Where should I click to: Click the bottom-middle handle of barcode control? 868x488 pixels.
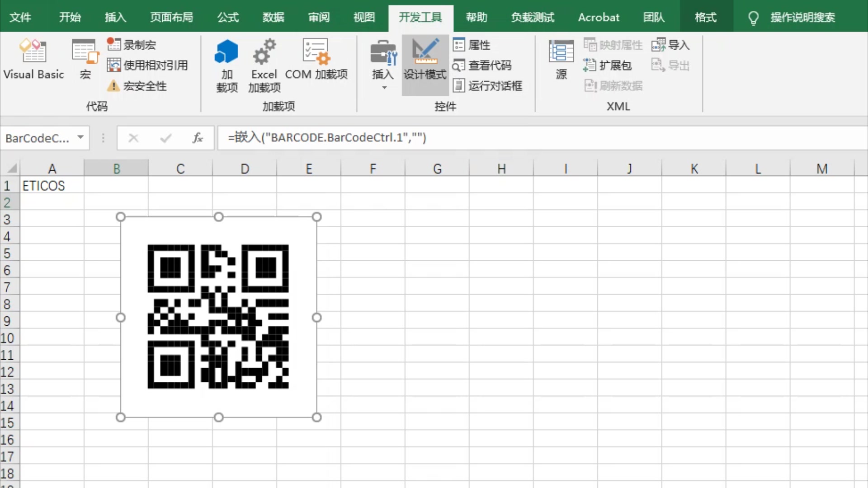point(218,417)
